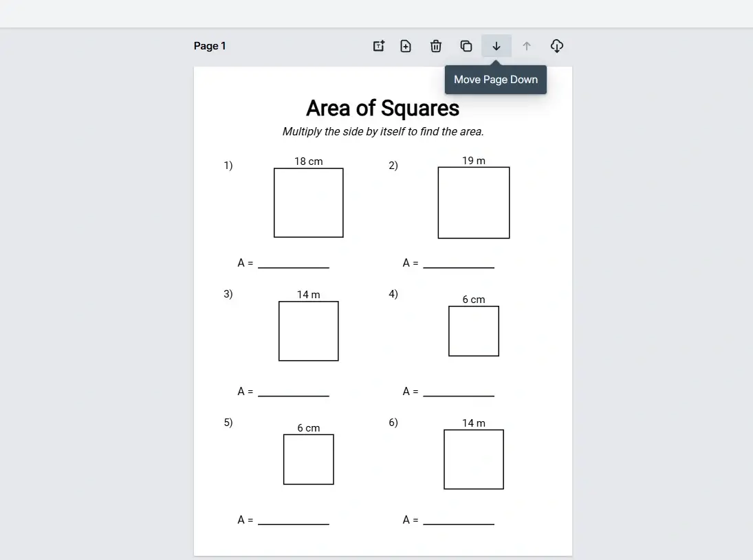The height and width of the screenshot is (560, 753).
Task: Click the square shape in problem 4
Action: coord(474,331)
